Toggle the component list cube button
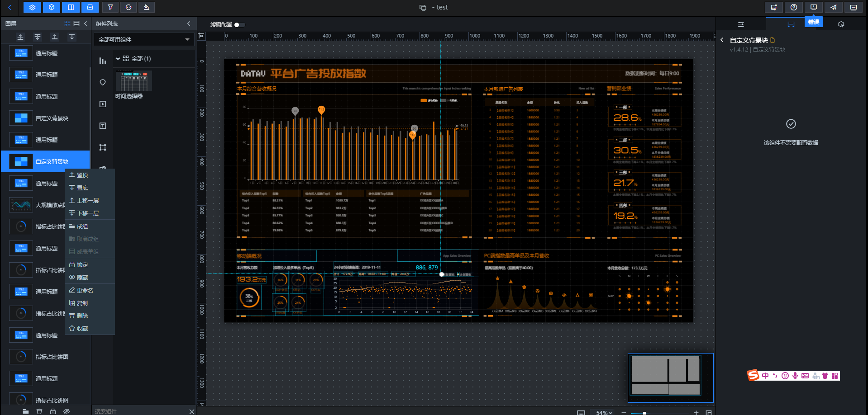868x415 pixels. coord(52,7)
